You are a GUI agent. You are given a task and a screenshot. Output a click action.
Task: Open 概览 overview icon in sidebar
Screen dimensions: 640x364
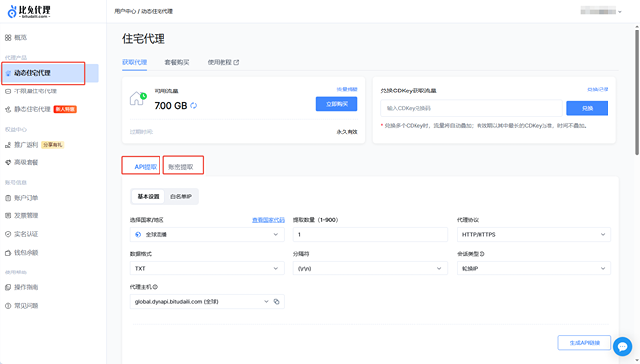click(8, 38)
